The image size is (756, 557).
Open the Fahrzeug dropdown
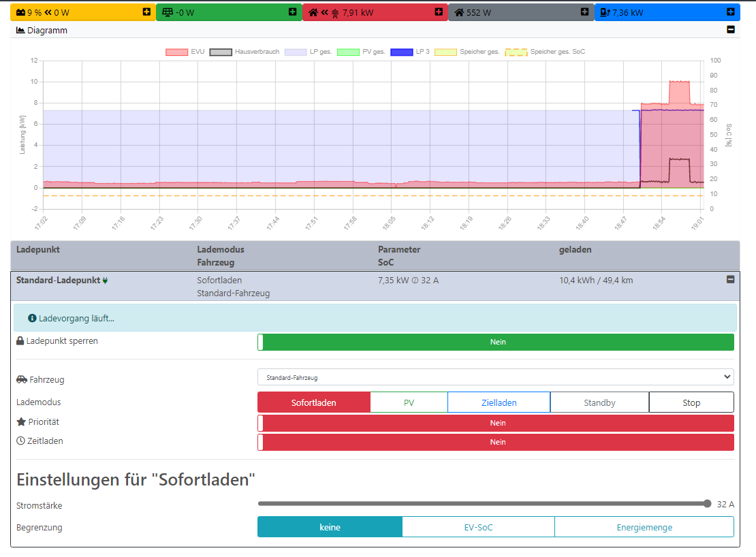495,377
